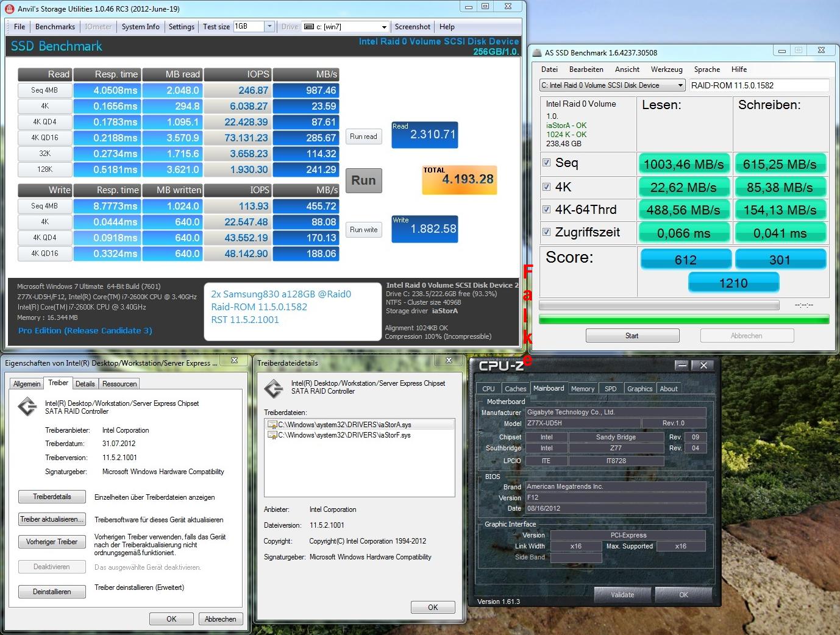The image size is (840, 635).
Task: Click the green AS SSD progress bar
Action: pyautogui.click(x=684, y=319)
